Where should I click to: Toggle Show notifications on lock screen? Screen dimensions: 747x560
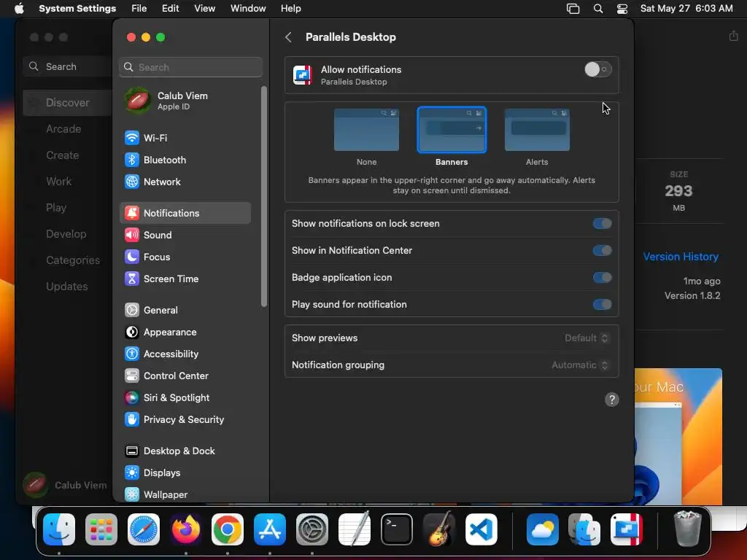click(602, 224)
